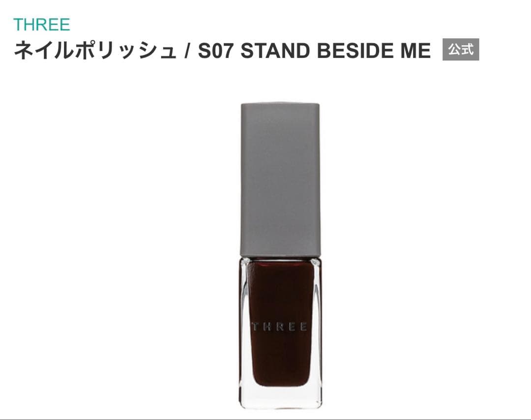Image resolution: width=531 pixels, height=420 pixels.
Task: Click the embossed THREE logo on bottle
Action: [280, 327]
